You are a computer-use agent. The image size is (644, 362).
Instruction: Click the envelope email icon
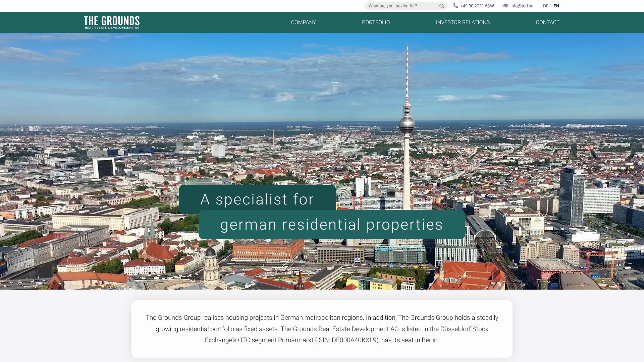click(505, 6)
